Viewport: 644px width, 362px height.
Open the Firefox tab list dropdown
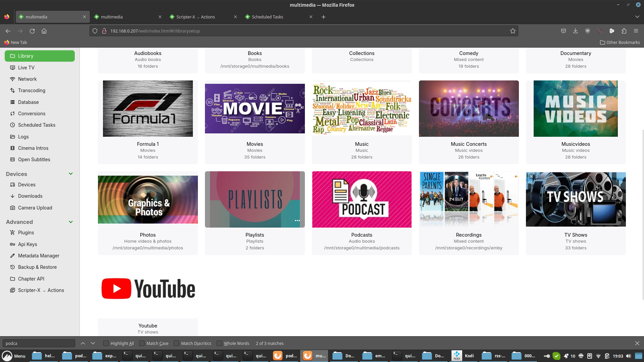637,17
